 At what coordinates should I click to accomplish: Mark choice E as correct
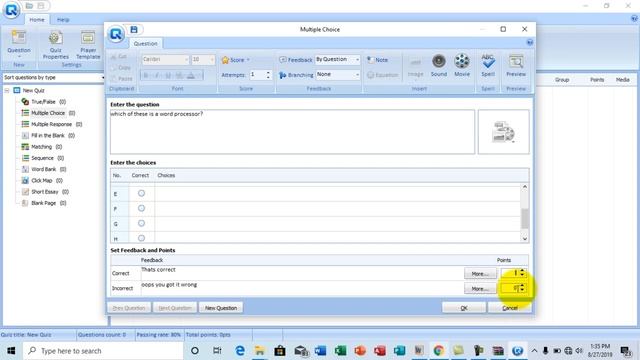tap(141, 193)
